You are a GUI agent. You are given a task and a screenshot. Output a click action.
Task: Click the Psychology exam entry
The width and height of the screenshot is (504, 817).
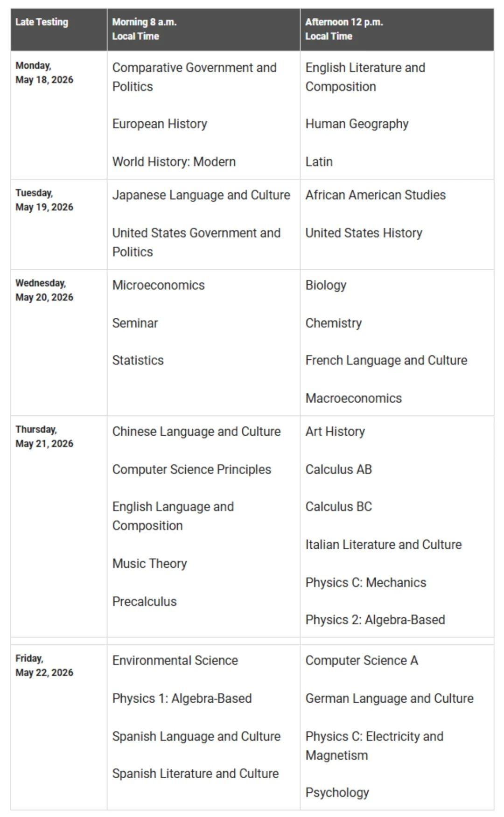point(337,792)
